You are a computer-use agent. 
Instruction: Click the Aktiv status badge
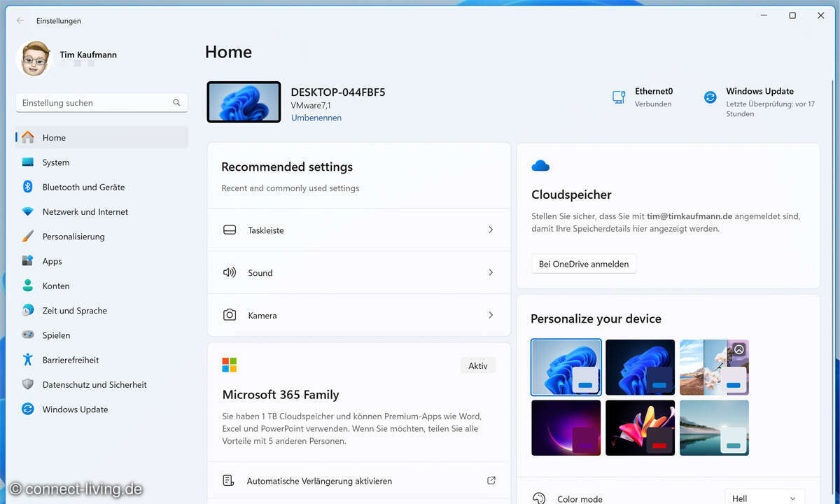coord(478,365)
